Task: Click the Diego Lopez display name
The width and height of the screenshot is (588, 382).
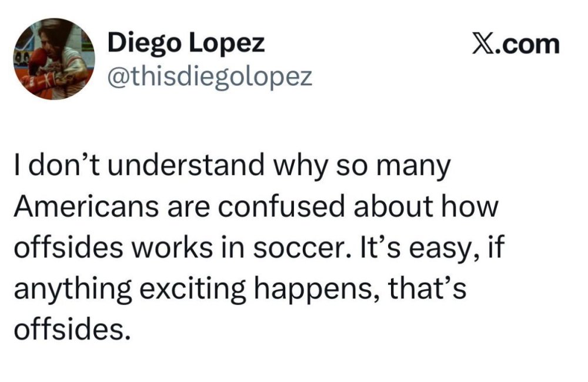Action: pyautogui.click(x=186, y=43)
